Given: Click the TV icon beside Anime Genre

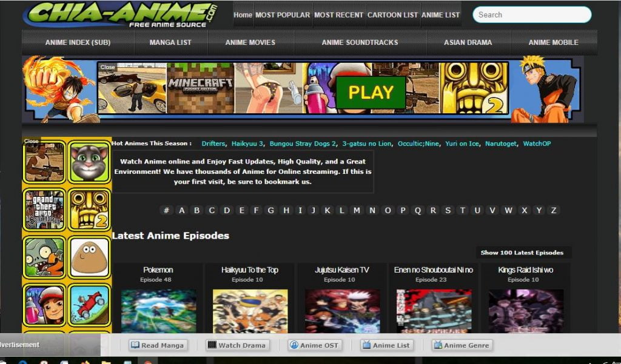Looking at the screenshot, I should (x=438, y=345).
